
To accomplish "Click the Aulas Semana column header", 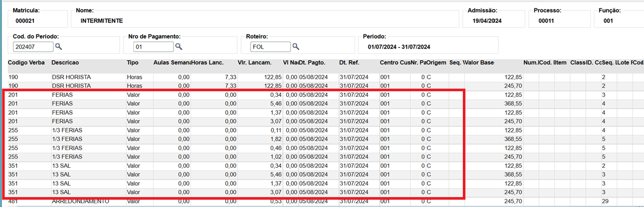I will click(172, 63).
